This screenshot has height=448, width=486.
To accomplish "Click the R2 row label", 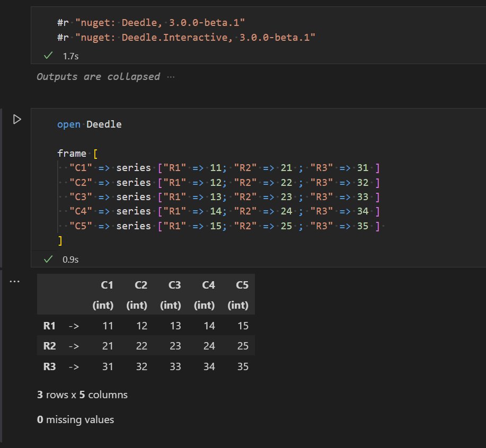I will [50, 346].
